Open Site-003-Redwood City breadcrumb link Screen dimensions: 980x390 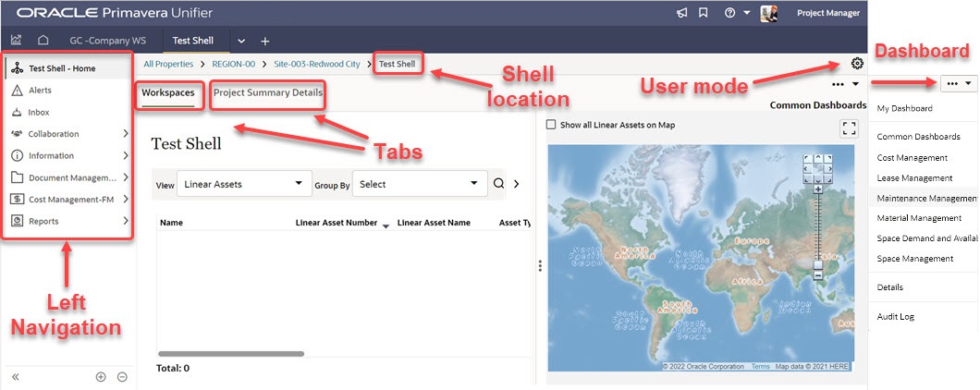click(x=317, y=64)
